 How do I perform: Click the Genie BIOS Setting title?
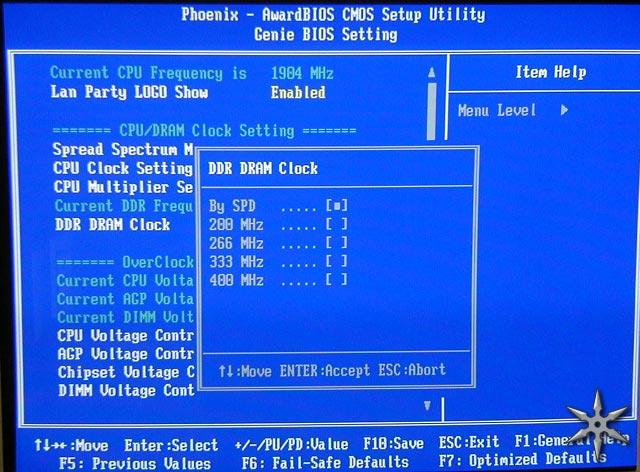[x=326, y=34]
